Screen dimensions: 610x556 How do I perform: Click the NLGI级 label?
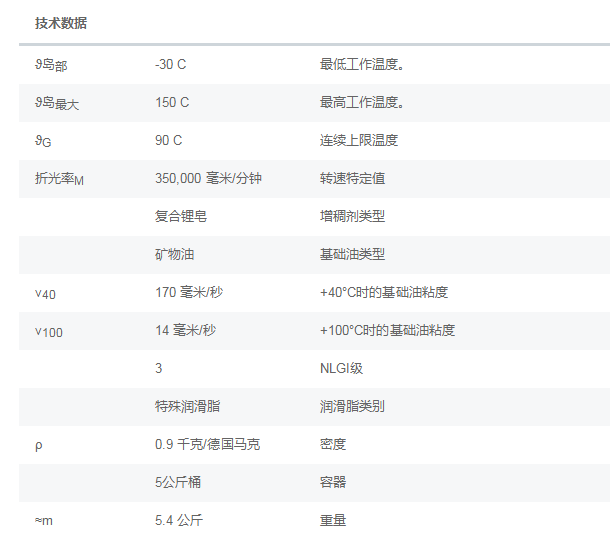click(x=341, y=368)
